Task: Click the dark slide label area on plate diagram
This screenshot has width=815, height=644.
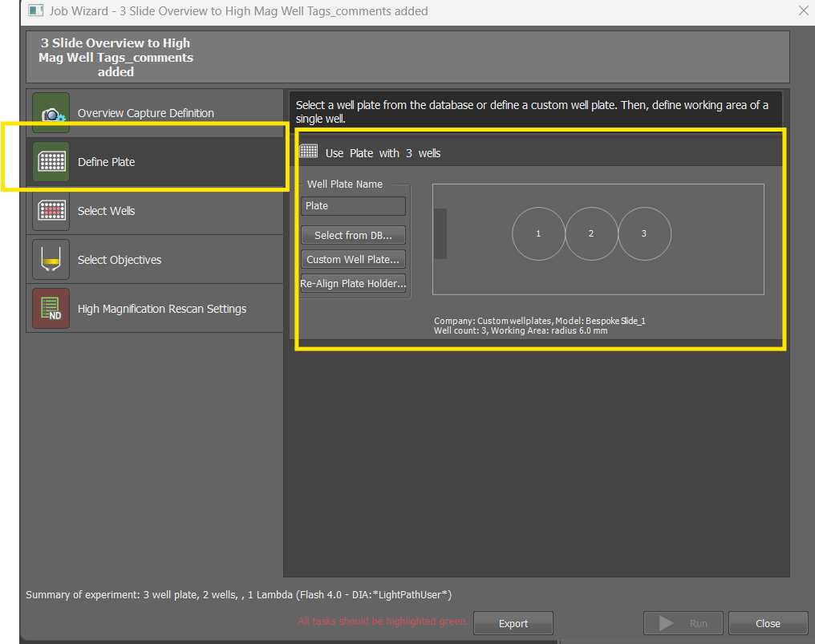Action: [x=440, y=233]
